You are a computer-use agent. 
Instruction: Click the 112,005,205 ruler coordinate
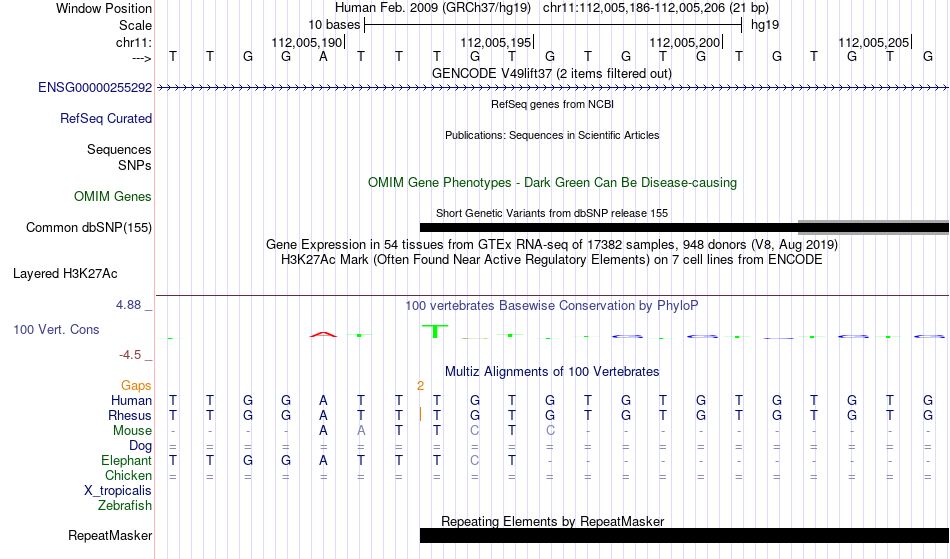click(x=874, y=42)
